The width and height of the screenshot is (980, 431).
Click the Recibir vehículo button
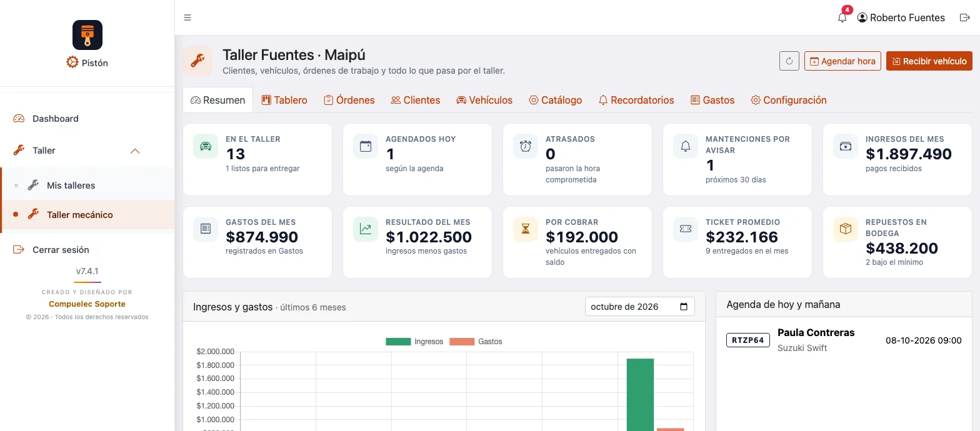tap(929, 61)
